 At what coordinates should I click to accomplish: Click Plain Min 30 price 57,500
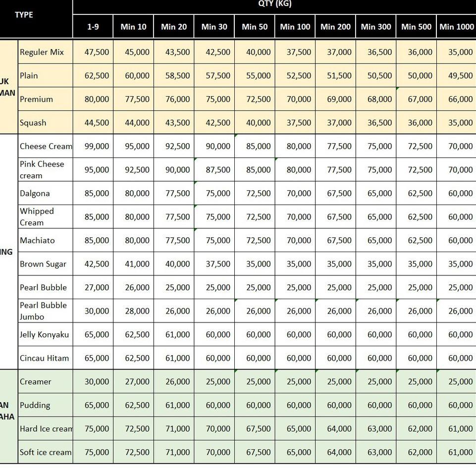point(214,75)
